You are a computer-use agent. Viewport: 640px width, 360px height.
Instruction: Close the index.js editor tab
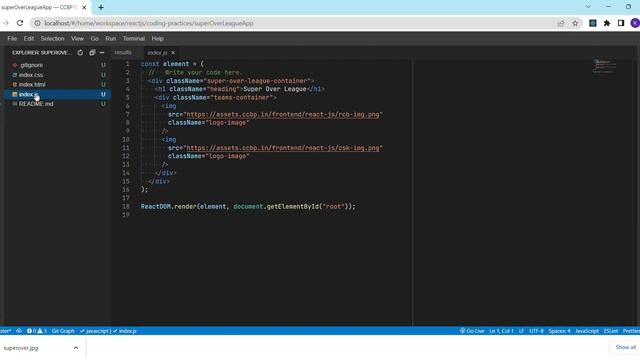[173, 53]
